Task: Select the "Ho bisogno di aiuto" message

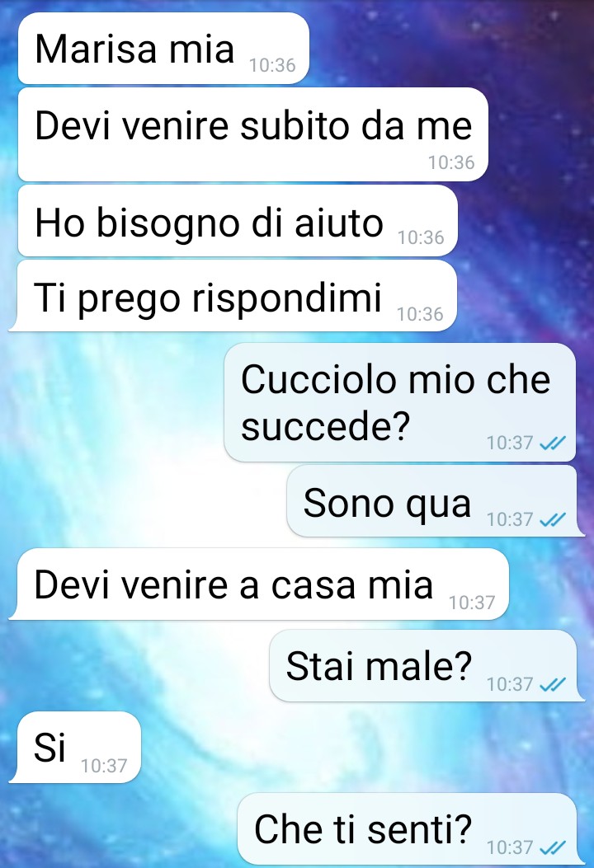Action: (238, 221)
